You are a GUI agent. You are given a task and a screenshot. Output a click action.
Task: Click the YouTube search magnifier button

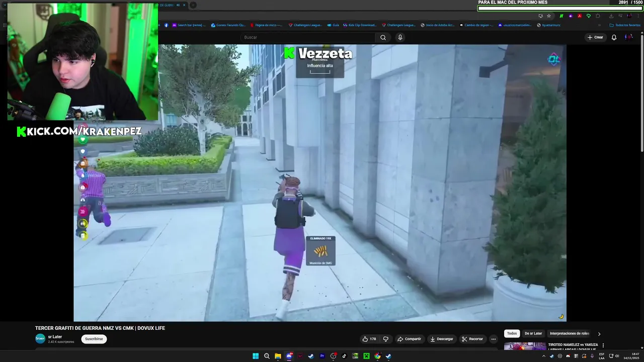point(383,37)
